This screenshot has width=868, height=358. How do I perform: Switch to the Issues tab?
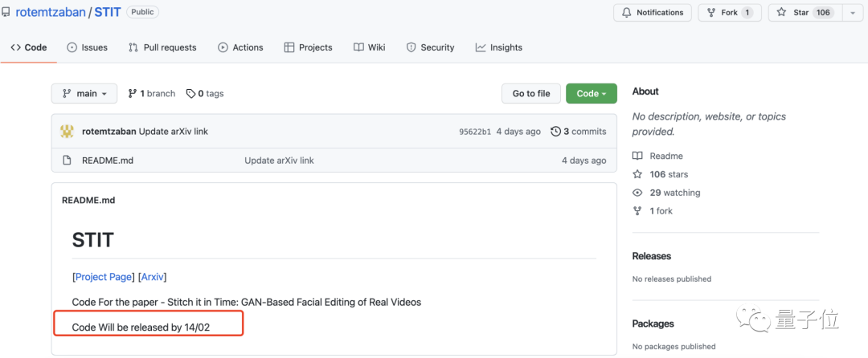tap(87, 47)
